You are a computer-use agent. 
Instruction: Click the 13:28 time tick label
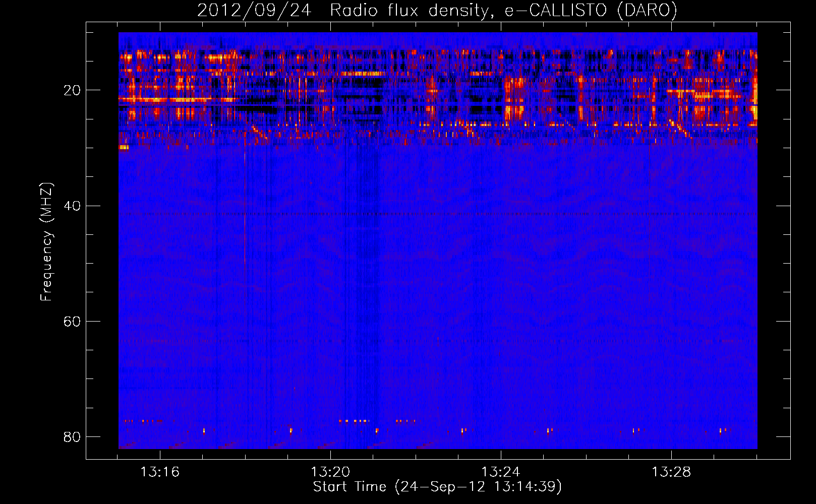coord(671,472)
